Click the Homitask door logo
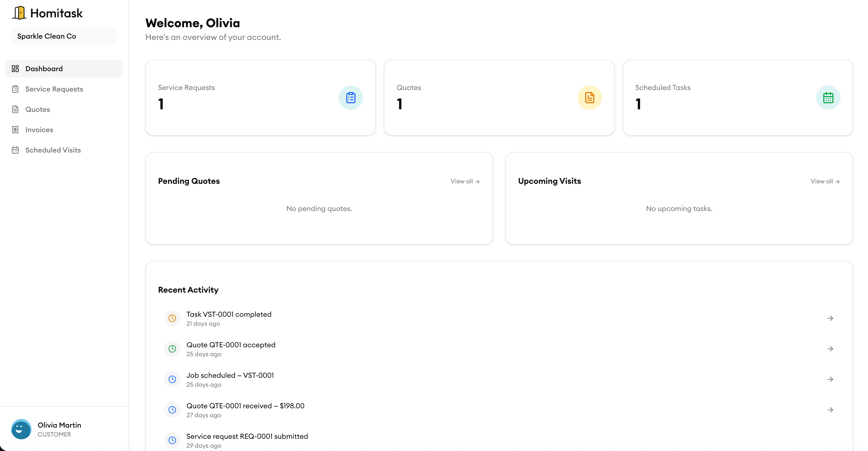Viewport: 868px width, 451px height. tap(19, 12)
